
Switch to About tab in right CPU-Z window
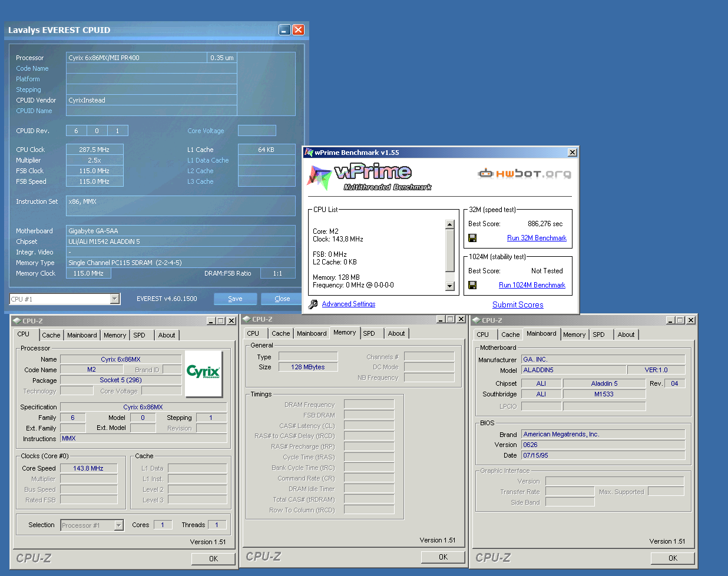click(626, 335)
